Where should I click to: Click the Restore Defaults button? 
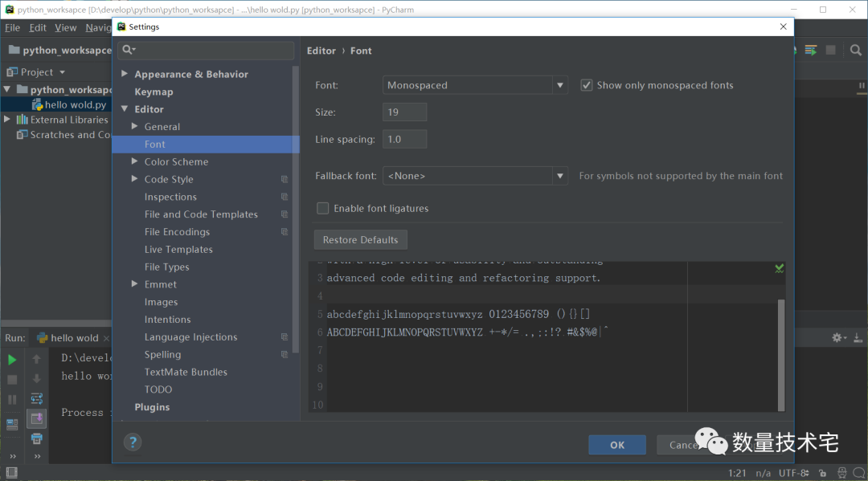[360, 240]
